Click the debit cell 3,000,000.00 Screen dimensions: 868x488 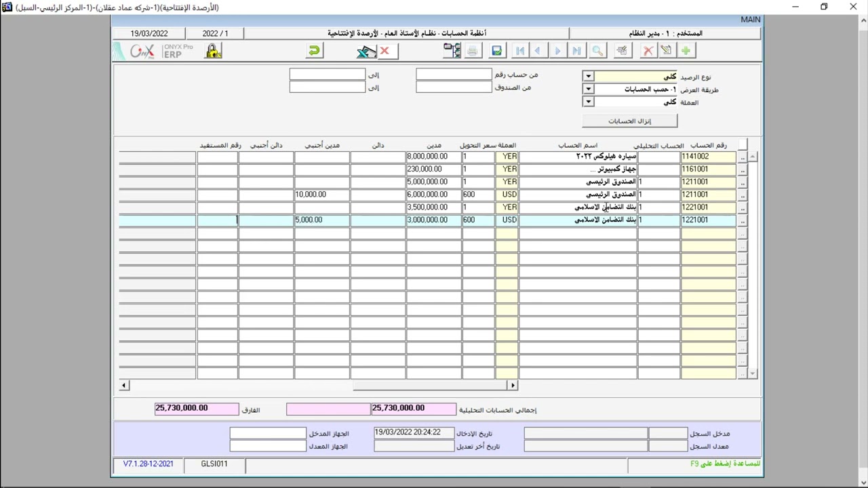click(x=434, y=220)
